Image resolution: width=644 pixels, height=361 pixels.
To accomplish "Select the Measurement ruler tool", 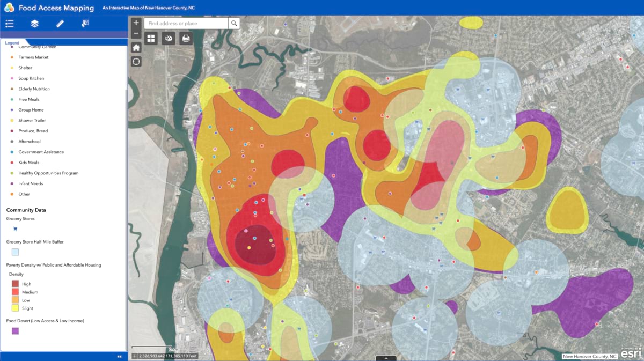I will [x=60, y=24].
